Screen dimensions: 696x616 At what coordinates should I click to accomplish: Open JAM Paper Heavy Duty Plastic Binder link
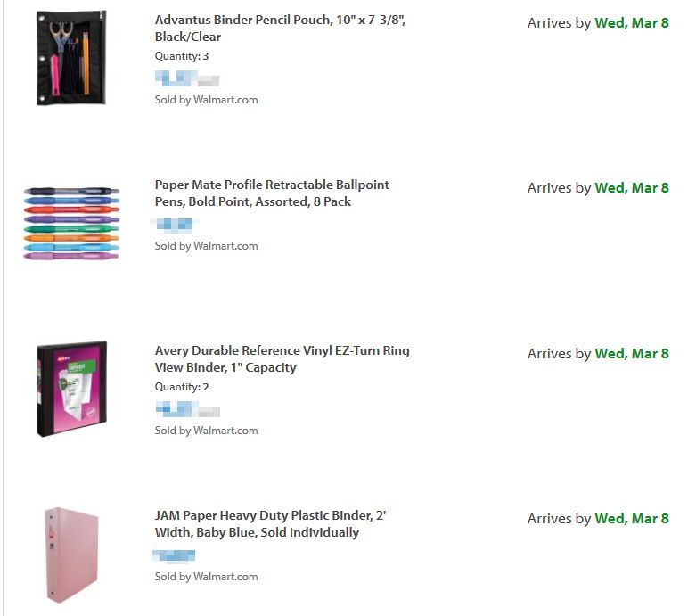tap(270, 524)
